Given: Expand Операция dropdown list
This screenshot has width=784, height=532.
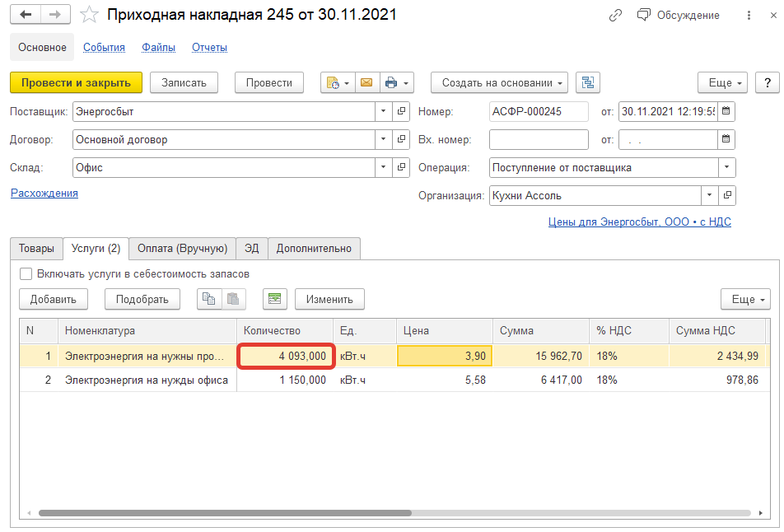Looking at the screenshot, I should (727, 167).
